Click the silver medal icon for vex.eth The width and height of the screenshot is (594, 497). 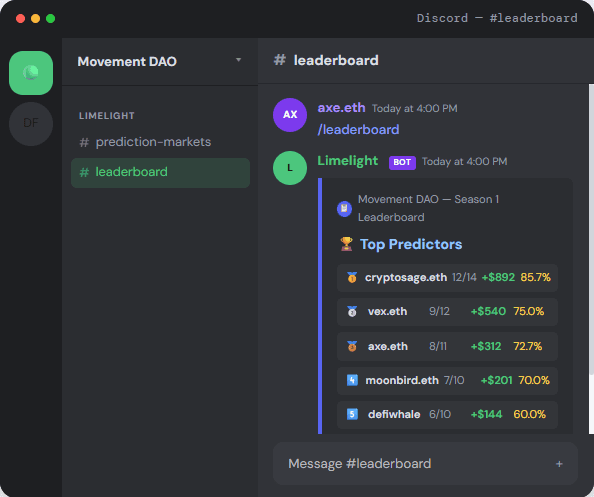tap(352, 312)
